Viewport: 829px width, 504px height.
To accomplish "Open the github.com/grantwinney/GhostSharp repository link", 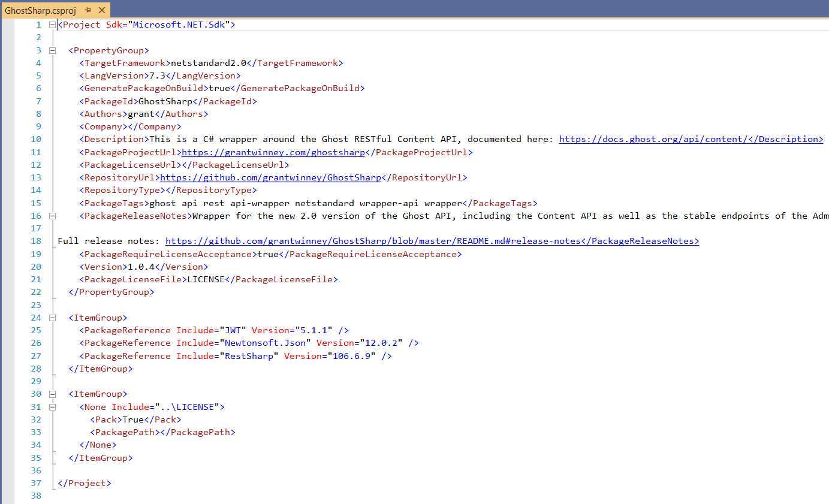I will click(270, 177).
